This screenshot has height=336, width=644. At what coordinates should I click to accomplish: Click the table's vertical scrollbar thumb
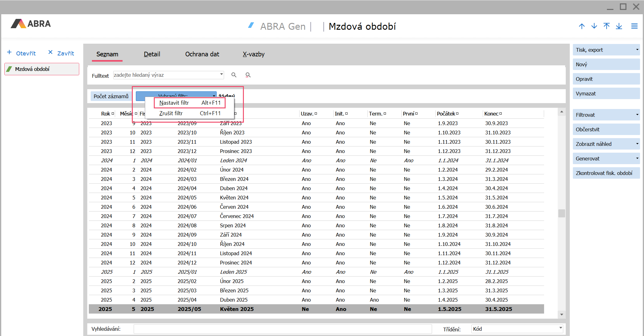562,213
